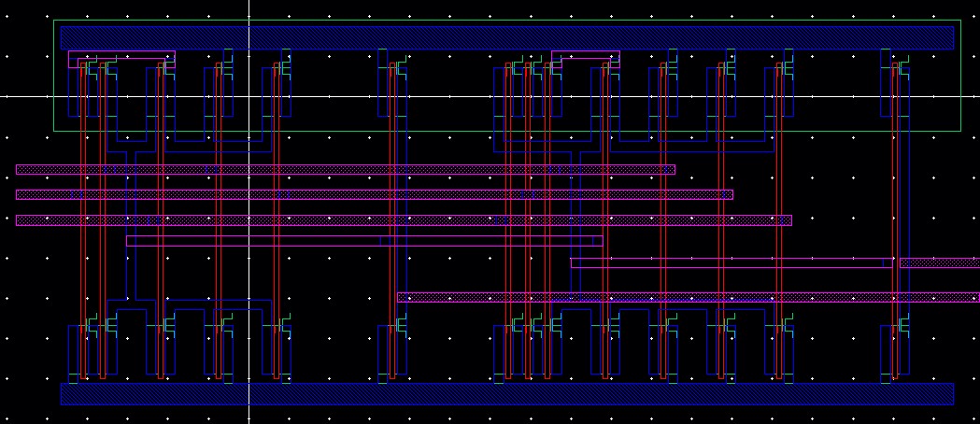Click the isolated bottom-row transistor left of center
The height and width of the screenshot is (424, 980).
pos(398,326)
